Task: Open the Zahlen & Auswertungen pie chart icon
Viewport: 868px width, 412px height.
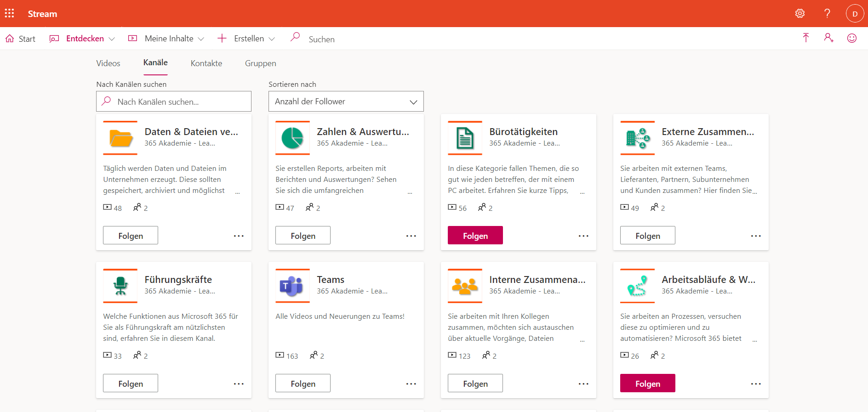Action: click(292, 138)
